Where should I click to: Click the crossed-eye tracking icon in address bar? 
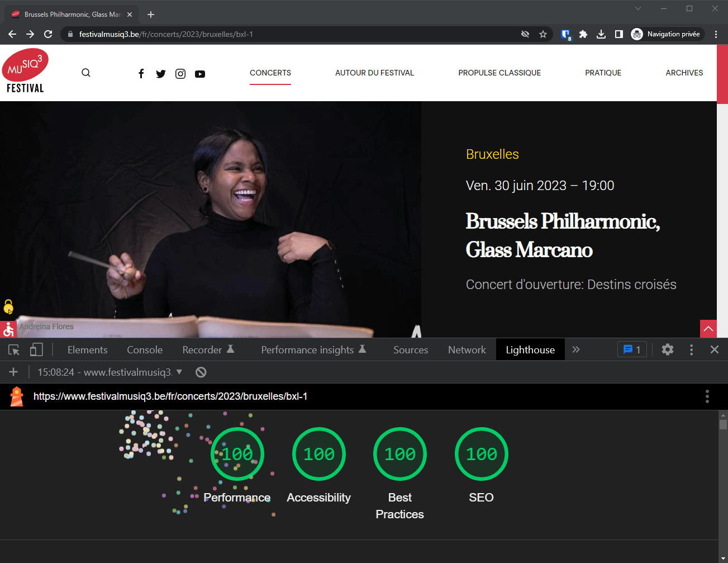point(525,34)
